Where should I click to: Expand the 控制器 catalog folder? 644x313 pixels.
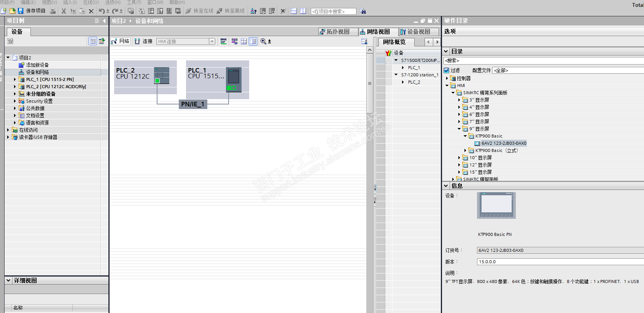pyautogui.click(x=447, y=78)
